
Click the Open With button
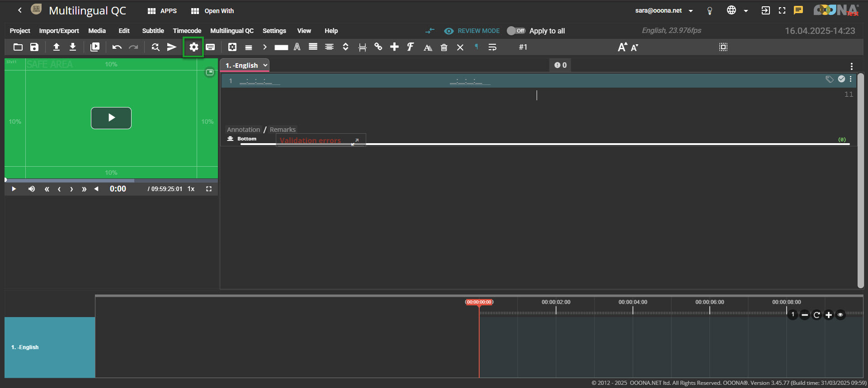click(212, 11)
